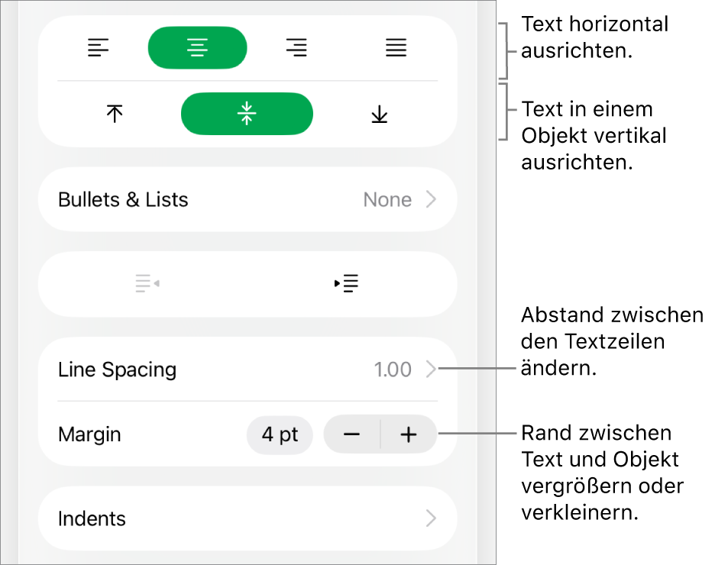The height and width of the screenshot is (565, 728).
Task: Open the Line Spacing settings
Action: point(248,370)
